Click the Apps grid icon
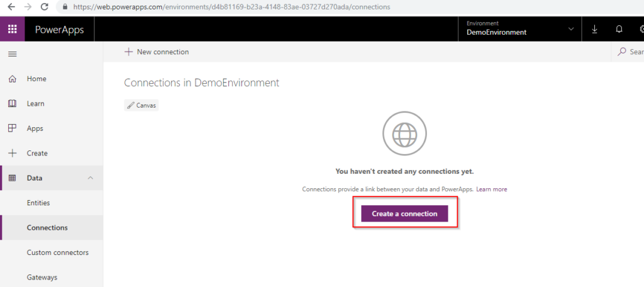 click(13, 128)
